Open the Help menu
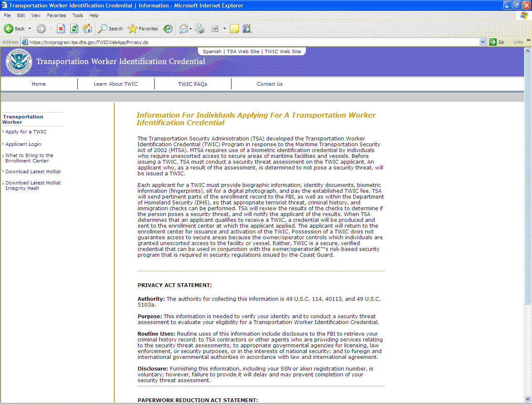The height and width of the screenshot is (405, 532). click(94, 15)
